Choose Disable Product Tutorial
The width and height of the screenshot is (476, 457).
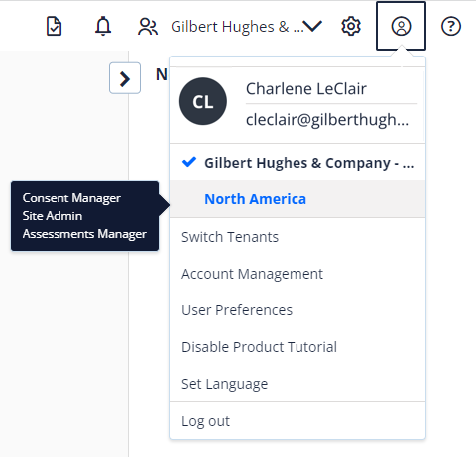tap(259, 347)
